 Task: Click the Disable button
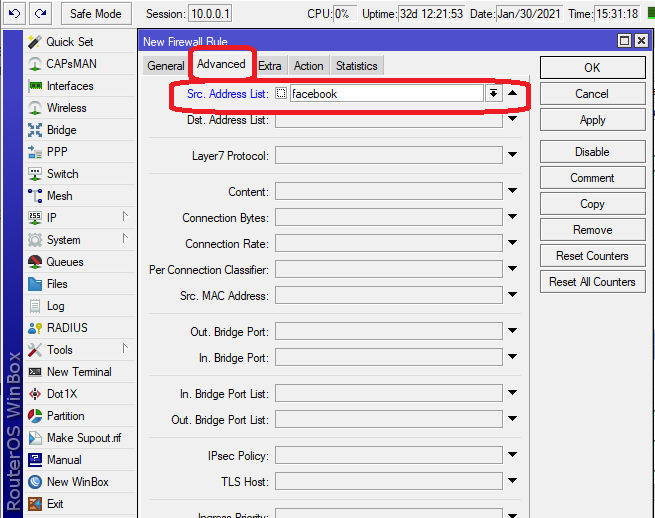pyautogui.click(x=592, y=152)
